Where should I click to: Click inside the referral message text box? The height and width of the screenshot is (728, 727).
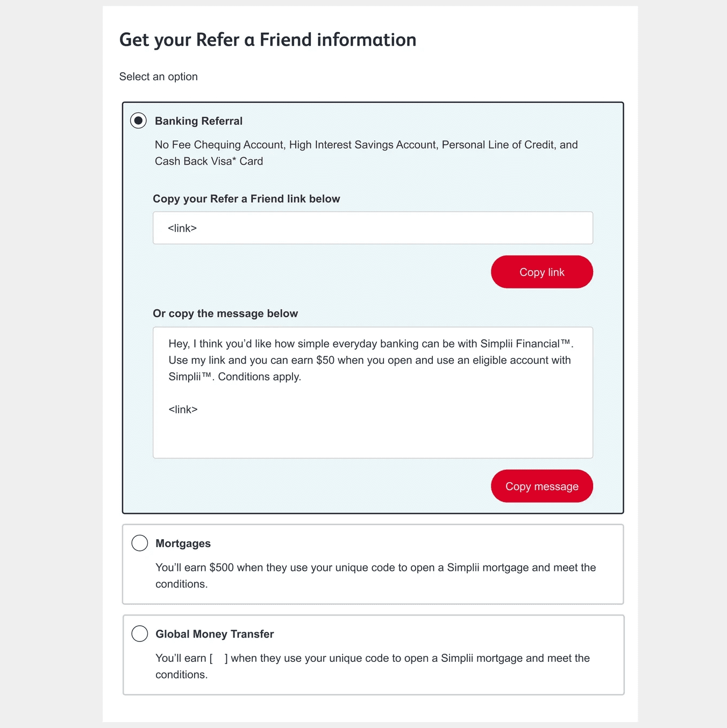pyautogui.click(x=373, y=393)
